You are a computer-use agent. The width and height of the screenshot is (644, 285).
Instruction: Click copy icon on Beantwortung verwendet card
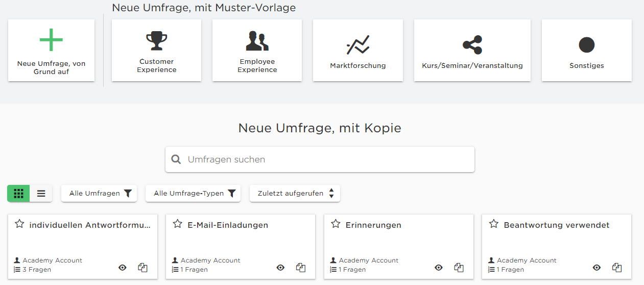(x=617, y=268)
